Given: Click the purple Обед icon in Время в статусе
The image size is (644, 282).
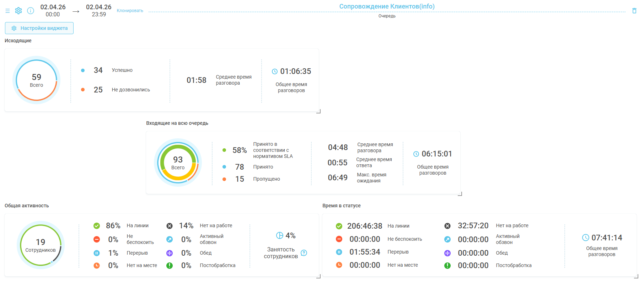Looking at the screenshot, I should click(x=447, y=253).
